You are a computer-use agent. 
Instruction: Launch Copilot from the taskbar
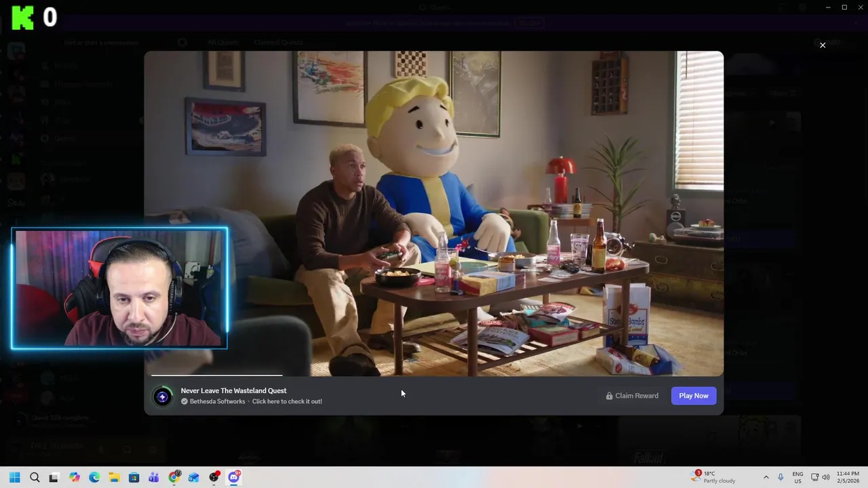point(75,477)
